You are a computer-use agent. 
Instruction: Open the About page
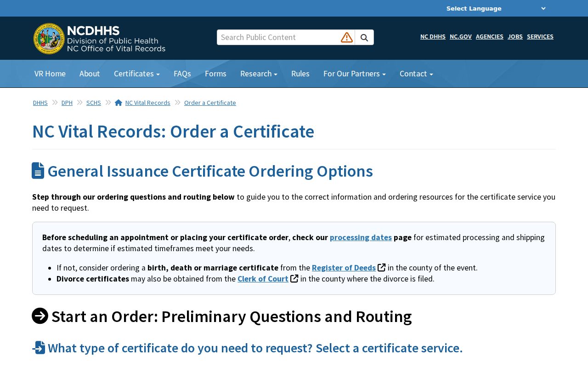click(90, 74)
